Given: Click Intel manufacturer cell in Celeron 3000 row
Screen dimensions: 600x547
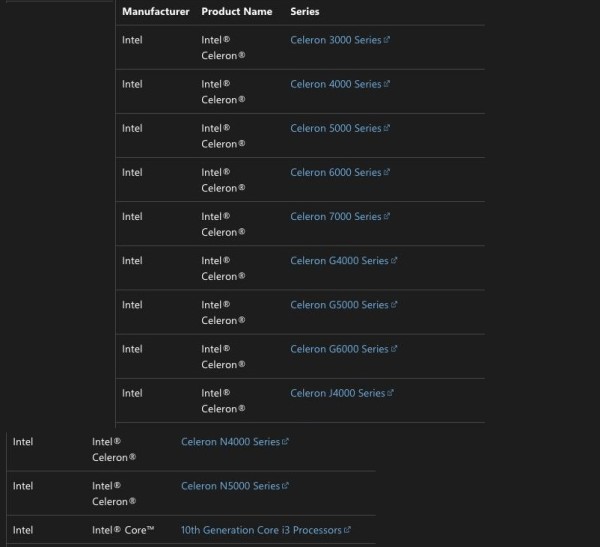Looking at the screenshot, I should point(132,40).
